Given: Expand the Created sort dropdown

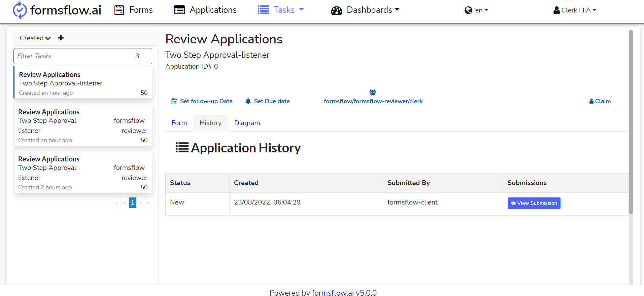Looking at the screenshot, I should click(35, 38).
